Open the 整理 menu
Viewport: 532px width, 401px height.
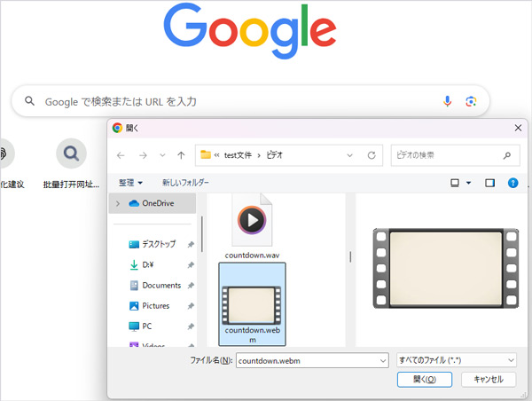click(130, 183)
